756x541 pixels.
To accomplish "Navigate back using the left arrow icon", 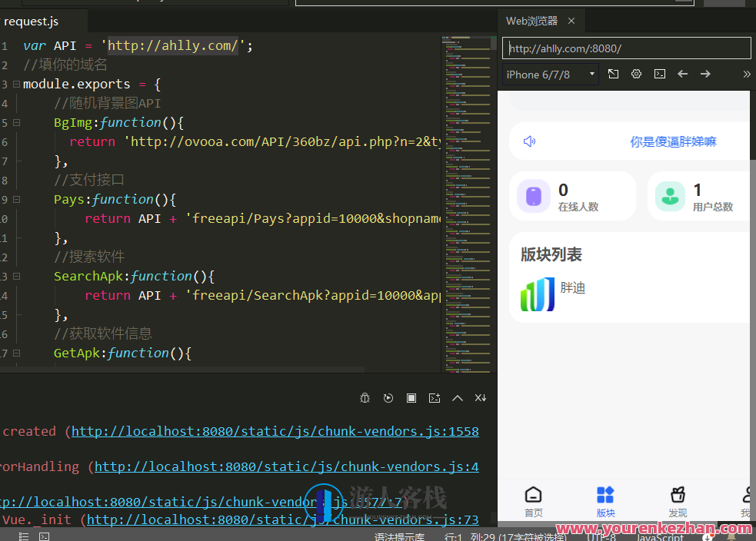I will [x=683, y=74].
